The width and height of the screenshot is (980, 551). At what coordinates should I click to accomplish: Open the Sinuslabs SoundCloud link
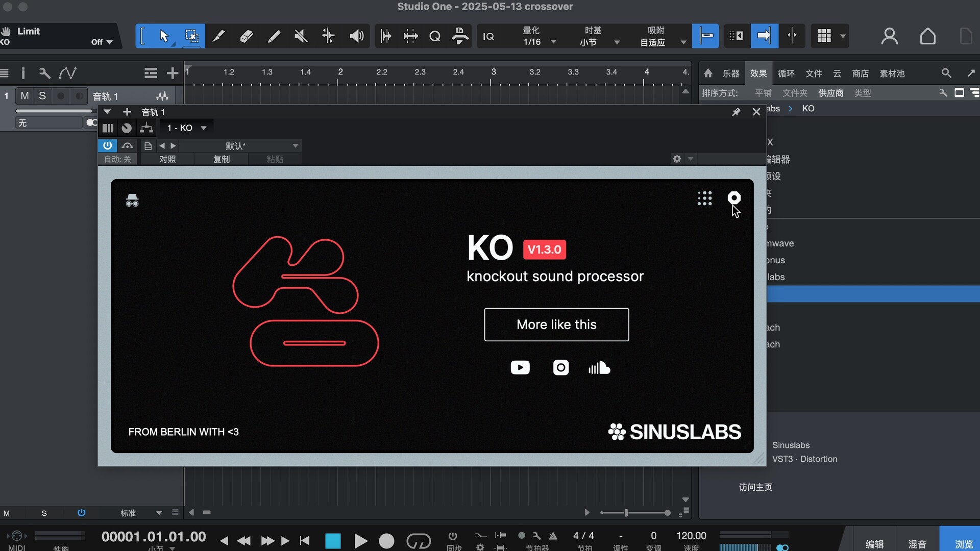599,368
